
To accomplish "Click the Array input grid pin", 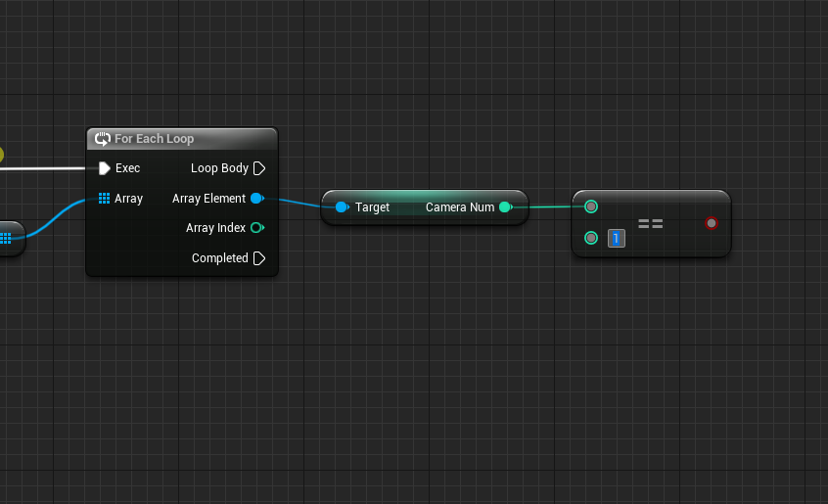I will 104,199.
